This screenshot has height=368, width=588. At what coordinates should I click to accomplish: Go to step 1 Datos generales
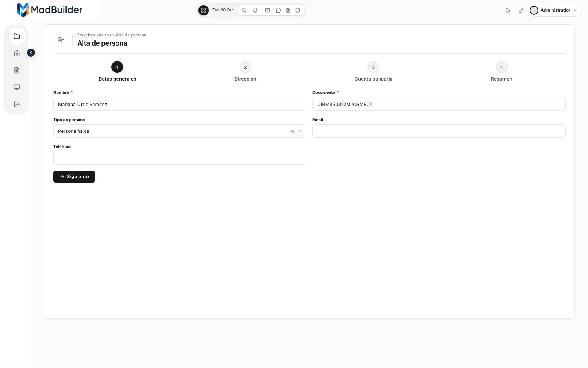(117, 71)
